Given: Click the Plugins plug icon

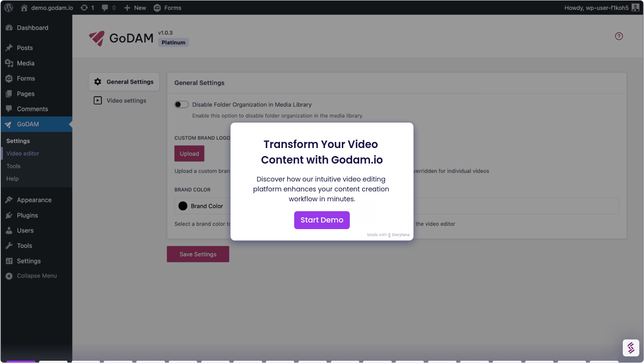Looking at the screenshot, I should pos(9,215).
